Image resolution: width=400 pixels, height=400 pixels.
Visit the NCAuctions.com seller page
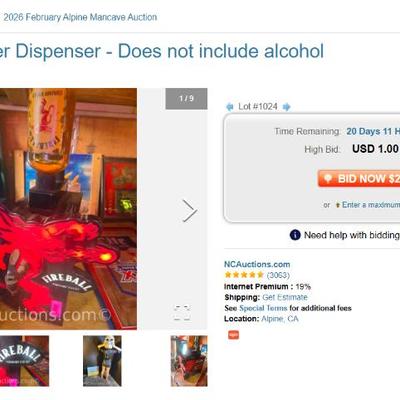(x=257, y=264)
